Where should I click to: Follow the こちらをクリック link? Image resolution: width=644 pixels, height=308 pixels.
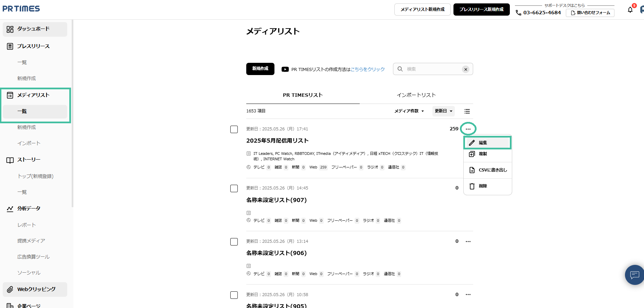(x=368, y=69)
